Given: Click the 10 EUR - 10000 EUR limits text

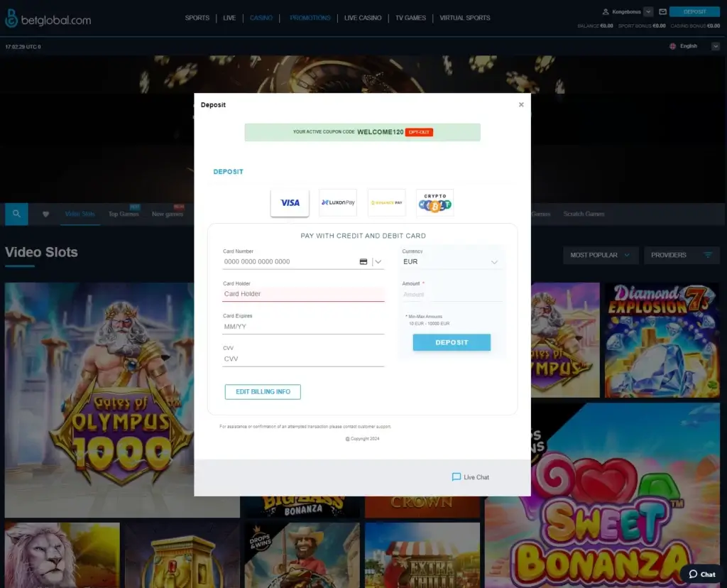Looking at the screenshot, I should (x=430, y=324).
